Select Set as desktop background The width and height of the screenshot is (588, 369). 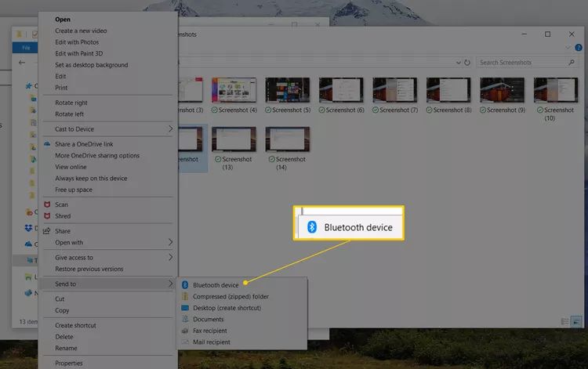pyautogui.click(x=91, y=65)
